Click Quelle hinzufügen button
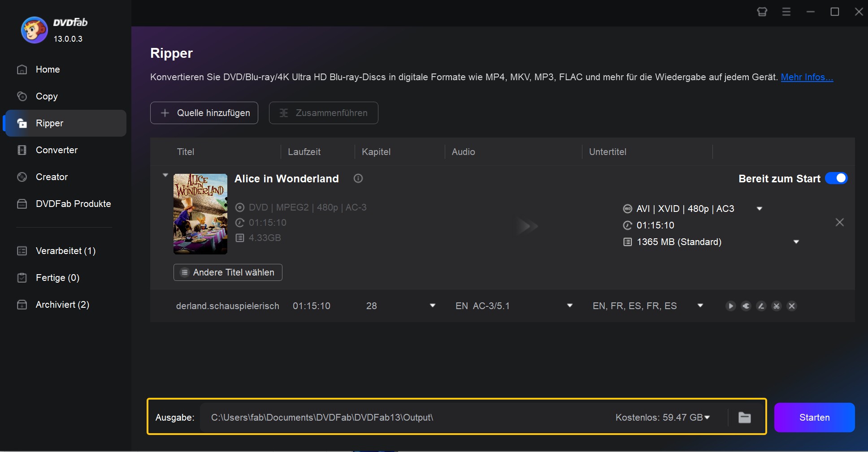This screenshot has width=868, height=452. tap(204, 113)
